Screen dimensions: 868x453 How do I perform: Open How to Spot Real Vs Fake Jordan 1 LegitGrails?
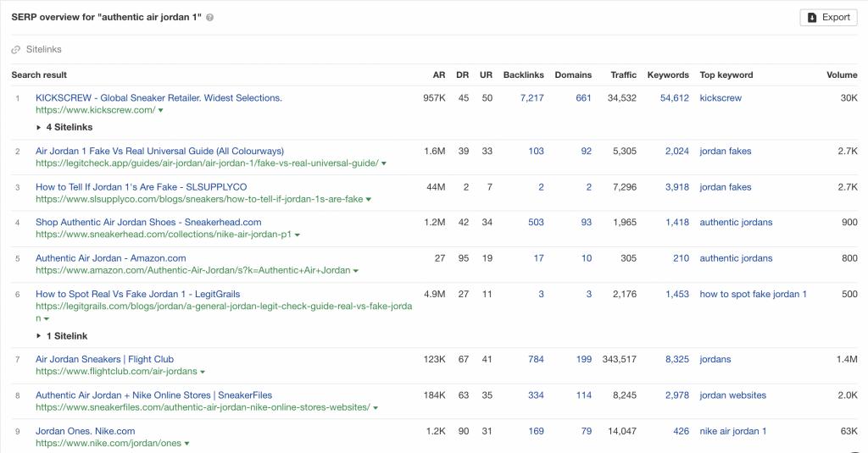click(138, 295)
